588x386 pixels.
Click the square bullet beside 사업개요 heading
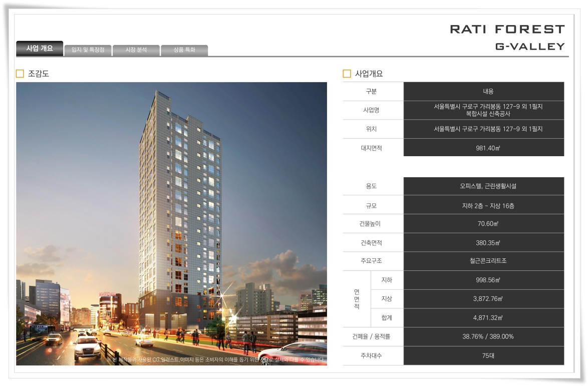[x=347, y=74]
